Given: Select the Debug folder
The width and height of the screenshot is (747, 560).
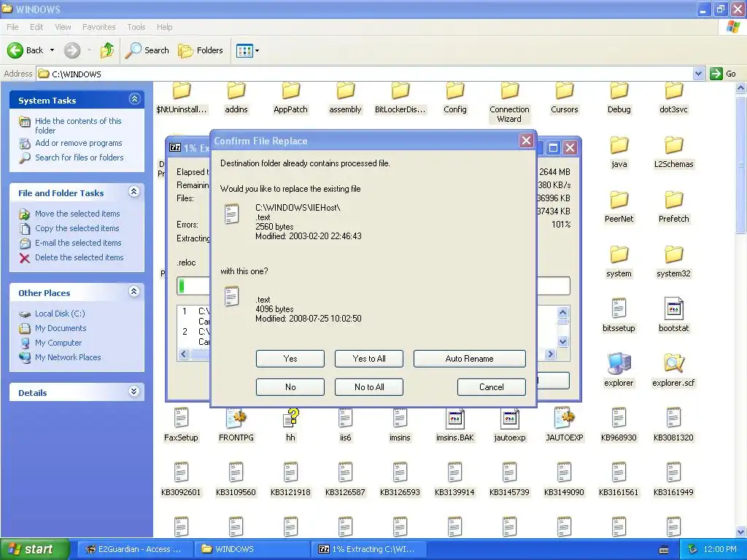Looking at the screenshot, I should coord(619,98).
